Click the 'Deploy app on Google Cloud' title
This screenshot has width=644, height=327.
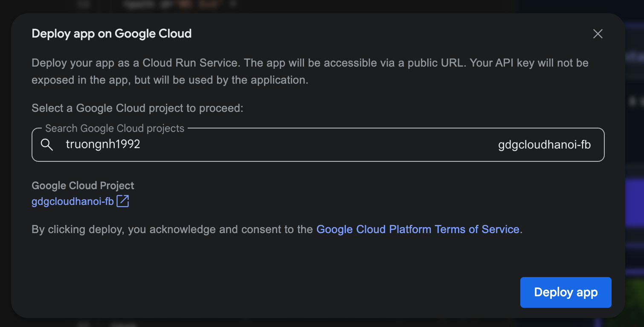(x=111, y=34)
